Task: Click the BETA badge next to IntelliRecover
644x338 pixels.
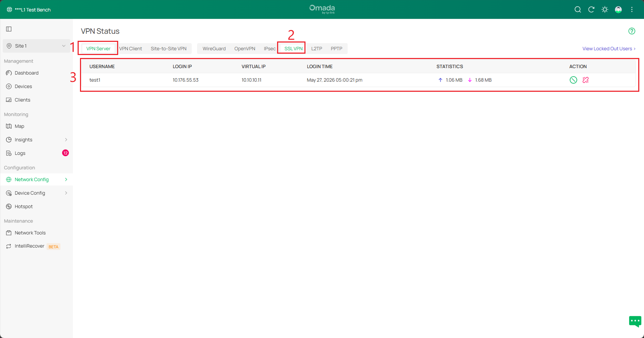Action: coord(53,247)
